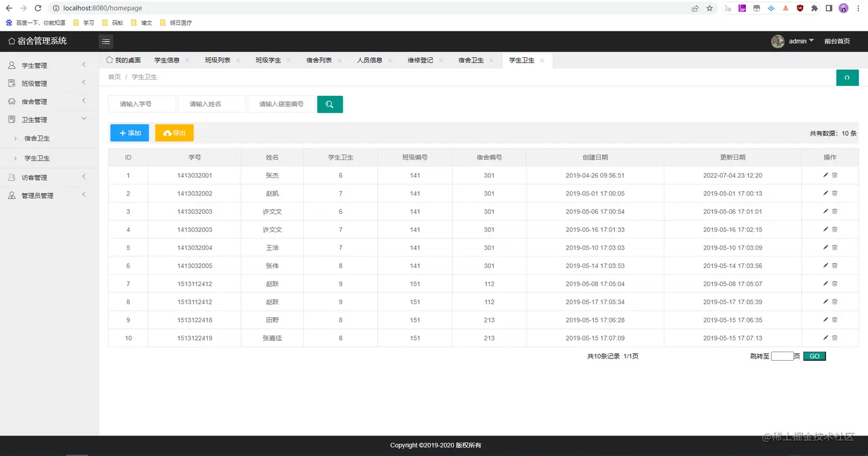The height and width of the screenshot is (456, 868).
Task: Switch to the 宿舍列表 tab
Action: pyautogui.click(x=319, y=60)
